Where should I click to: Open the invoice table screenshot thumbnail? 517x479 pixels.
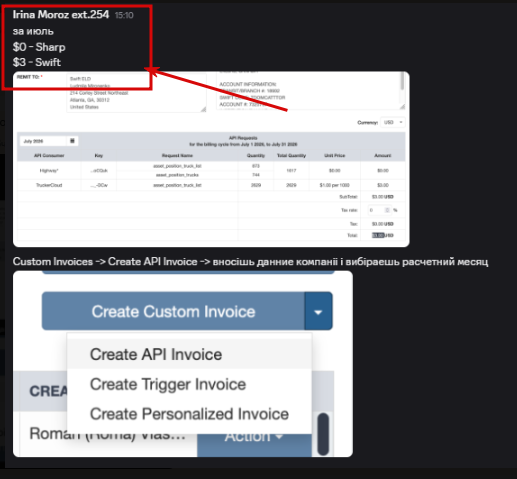point(211,159)
